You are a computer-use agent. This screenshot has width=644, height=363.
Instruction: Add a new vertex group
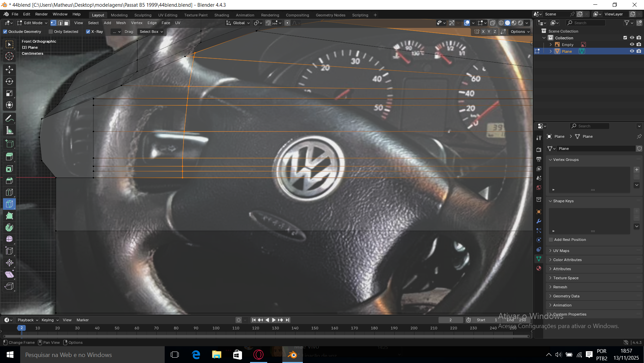point(637,170)
